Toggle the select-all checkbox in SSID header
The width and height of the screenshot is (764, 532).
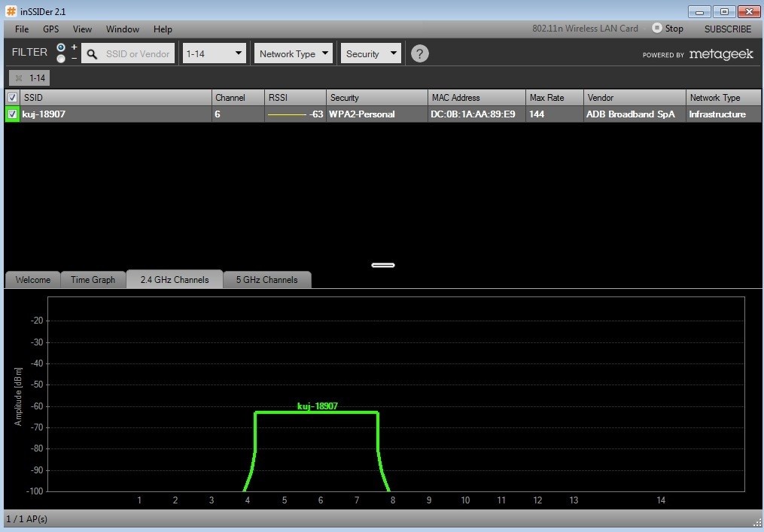point(12,98)
